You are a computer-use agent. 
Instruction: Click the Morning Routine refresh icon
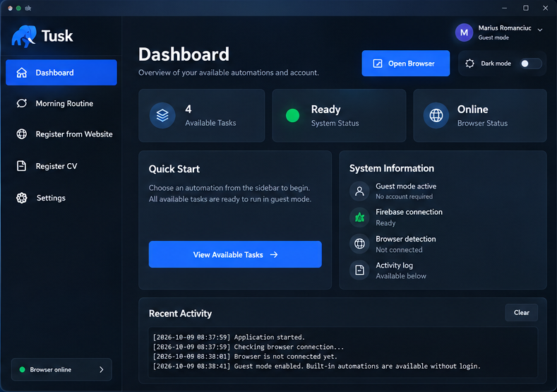click(22, 103)
